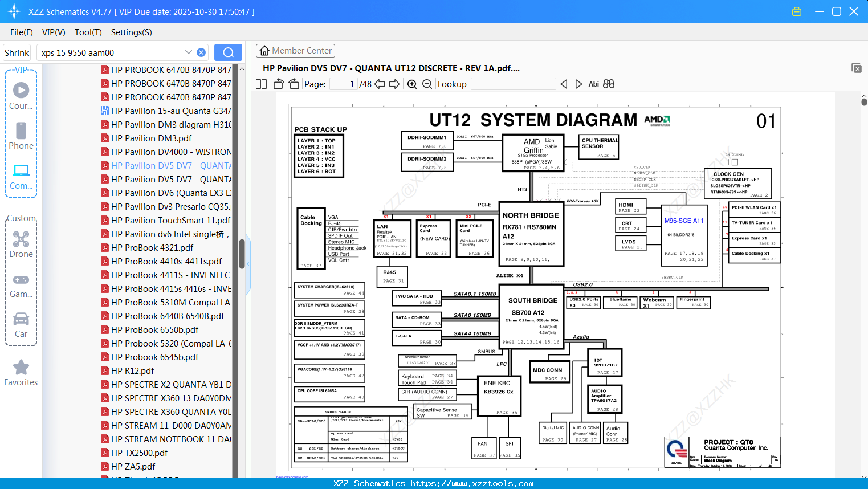The width and height of the screenshot is (868, 489).
Task: Click the NORTH BRIDGE block in diagram
Action: (x=531, y=234)
